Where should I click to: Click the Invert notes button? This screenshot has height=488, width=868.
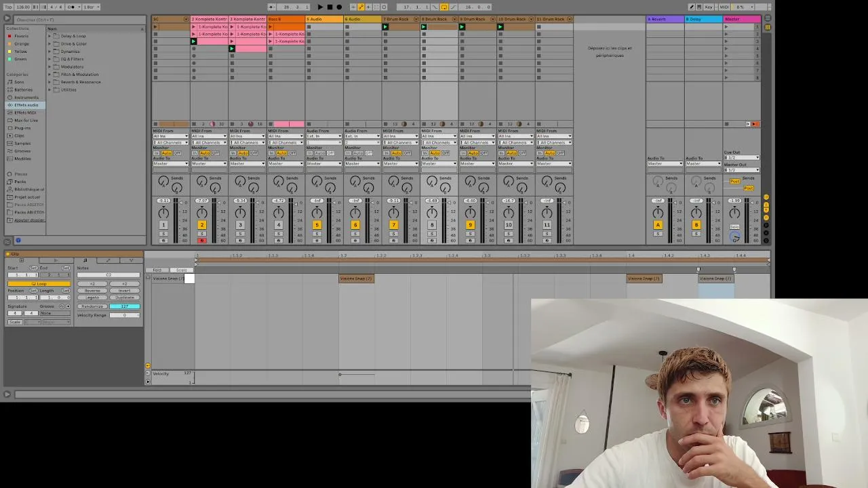pyautogui.click(x=124, y=291)
